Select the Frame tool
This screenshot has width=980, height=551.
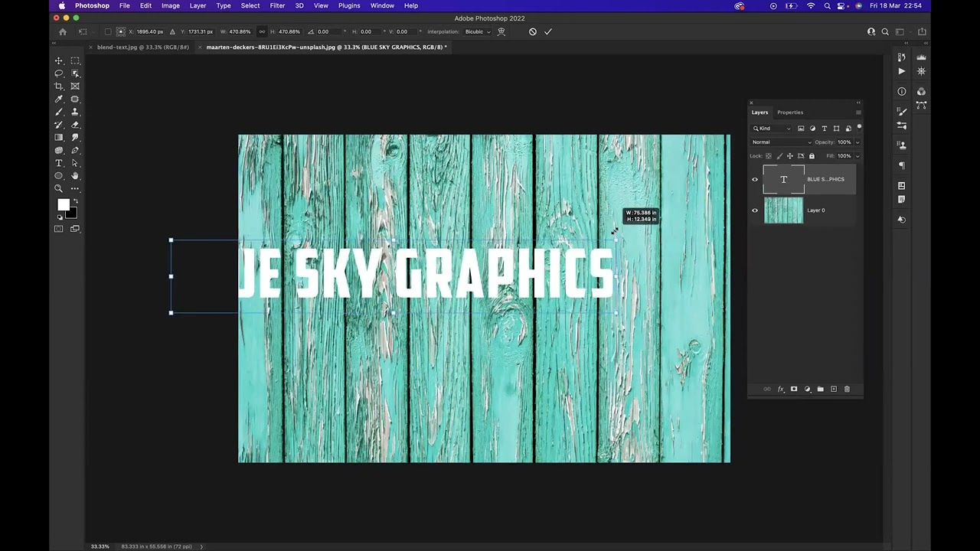(75, 86)
